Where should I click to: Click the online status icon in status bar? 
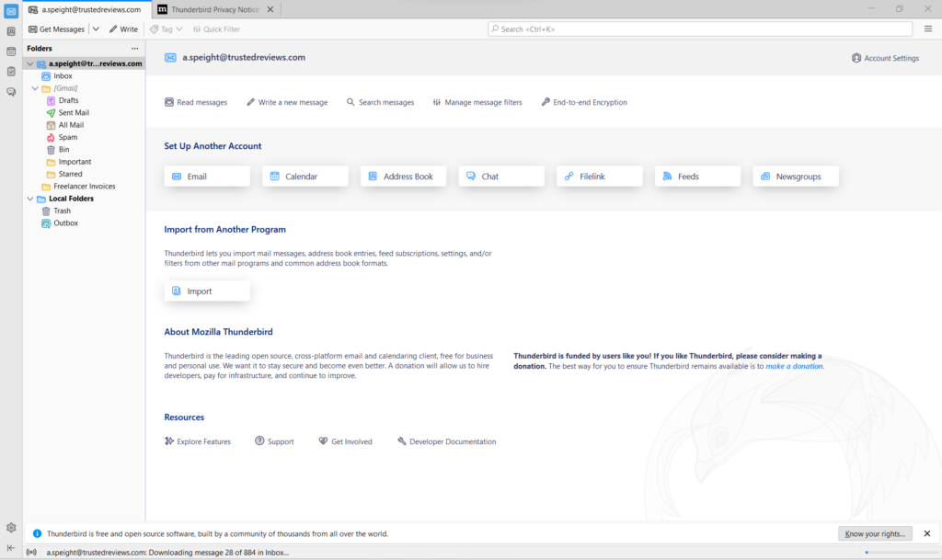pyautogui.click(x=31, y=553)
